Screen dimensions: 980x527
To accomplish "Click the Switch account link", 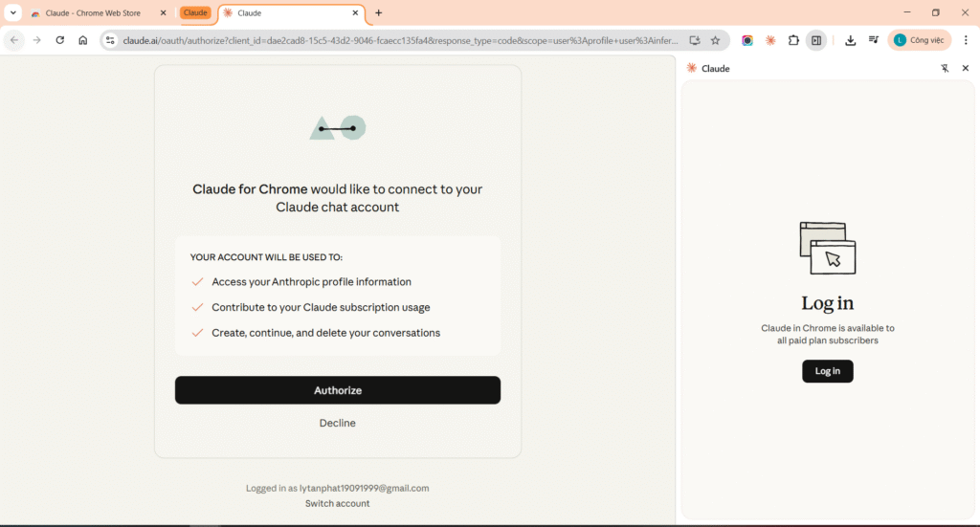I will pos(338,503).
